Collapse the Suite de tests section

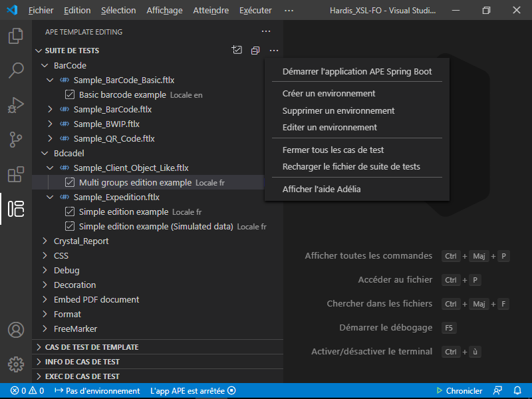(39, 51)
